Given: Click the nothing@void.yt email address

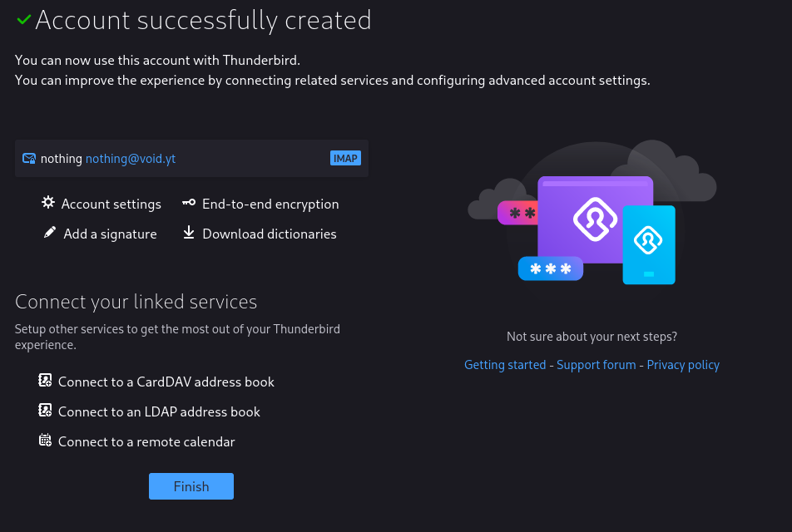Looking at the screenshot, I should coord(131,159).
